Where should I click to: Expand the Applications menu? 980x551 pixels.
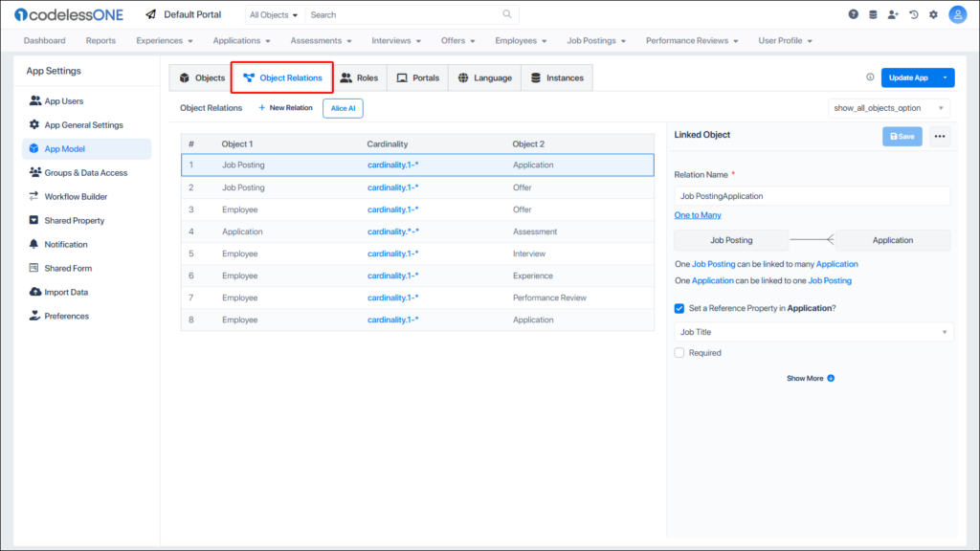point(241,40)
